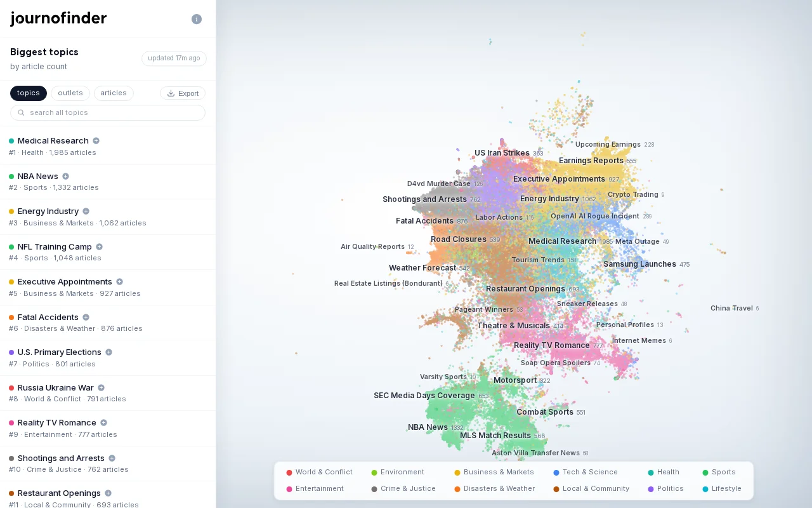
Task: Click the journofinder logo
Action: click(x=58, y=18)
